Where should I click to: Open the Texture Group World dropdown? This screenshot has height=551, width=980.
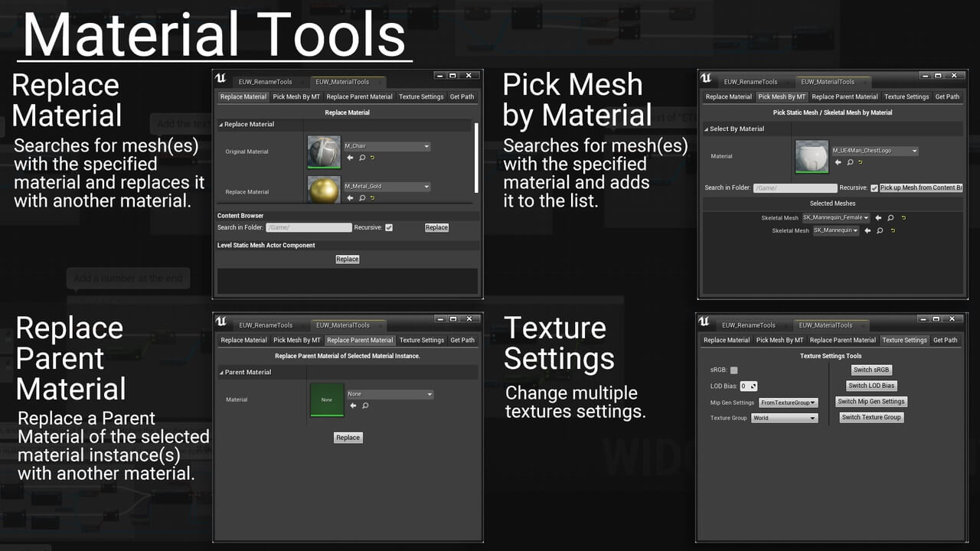pyautogui.click(x=785, y=418)
